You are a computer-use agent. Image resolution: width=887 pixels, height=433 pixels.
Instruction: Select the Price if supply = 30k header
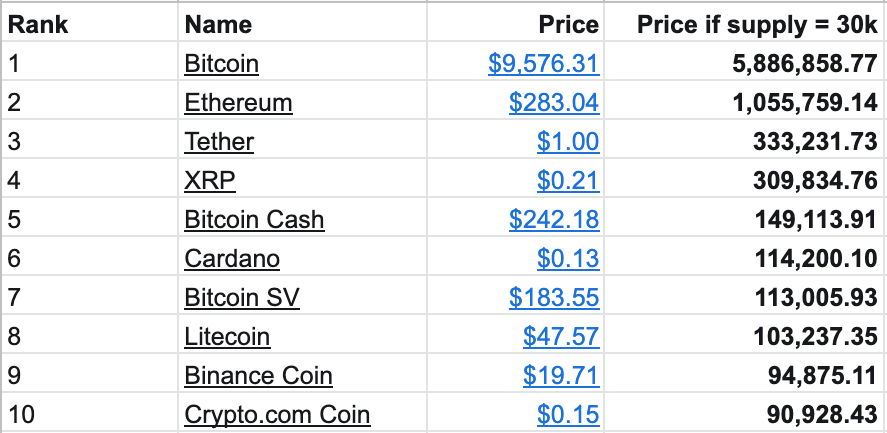pos(745,24)
